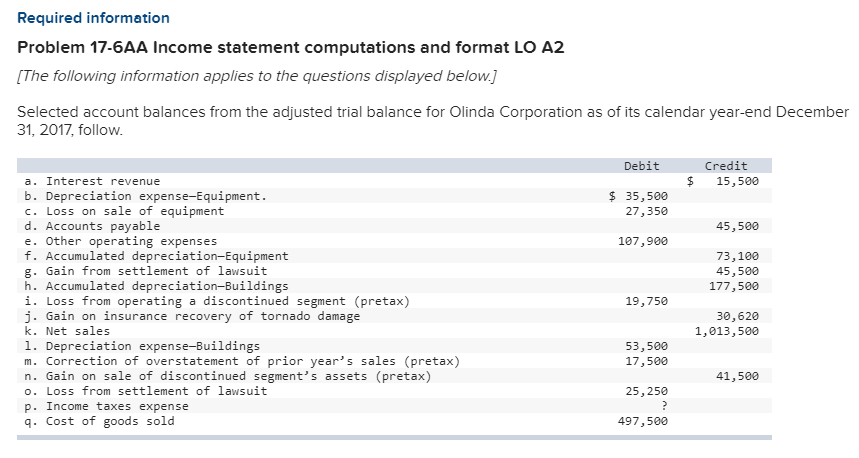Image resolution: width=859 pixels, height=458 pixels.
Task: Select row 'k. Net sales'
Action: 394,331
